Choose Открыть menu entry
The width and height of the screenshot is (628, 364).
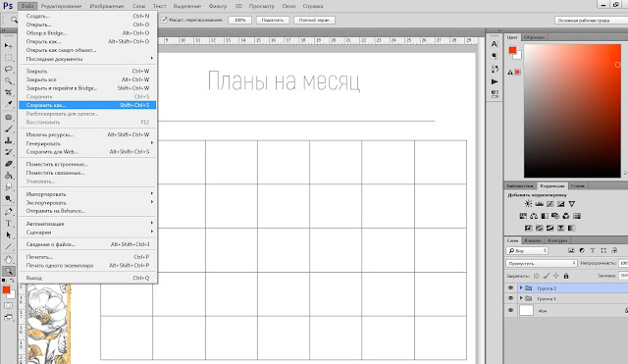coord(87,25)
